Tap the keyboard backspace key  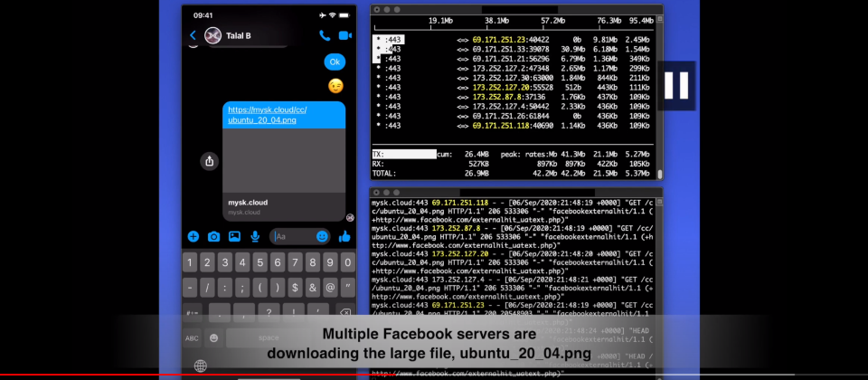click(344, 313)
